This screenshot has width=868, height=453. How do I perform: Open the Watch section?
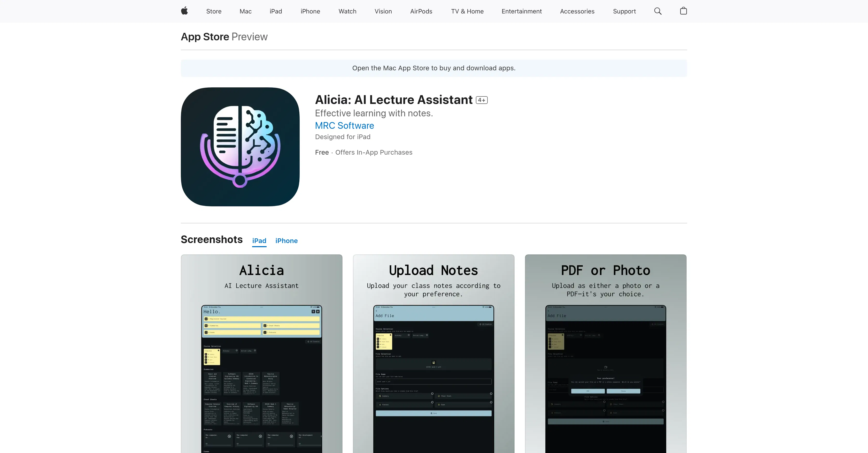(347, 11)
